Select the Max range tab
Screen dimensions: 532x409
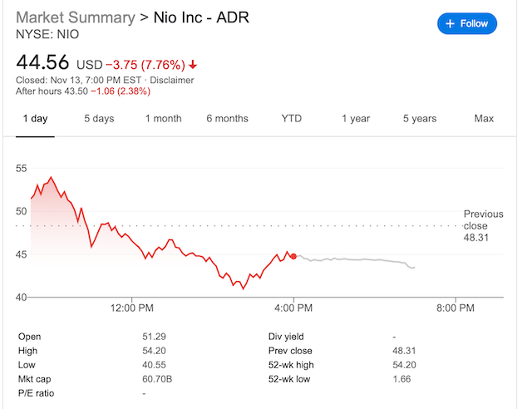(484, 119)
